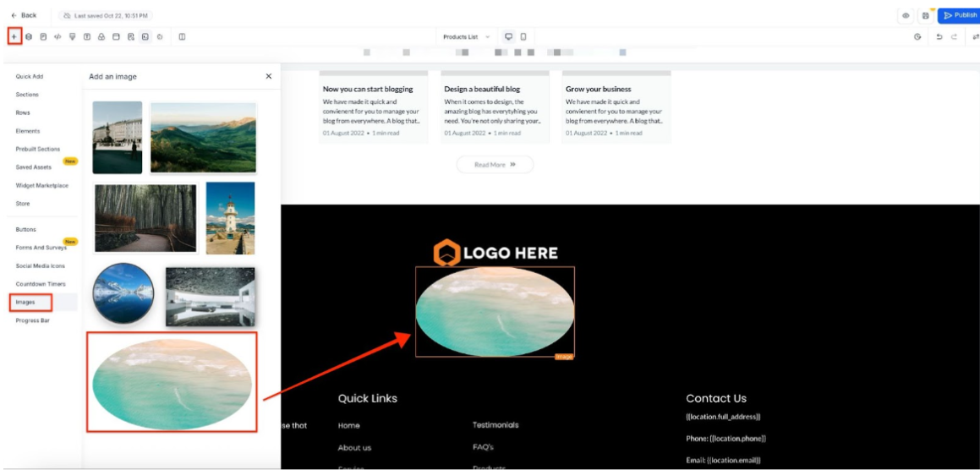Click the undo arrow icon
Screen dimensions: 980x470
[939, 37]
